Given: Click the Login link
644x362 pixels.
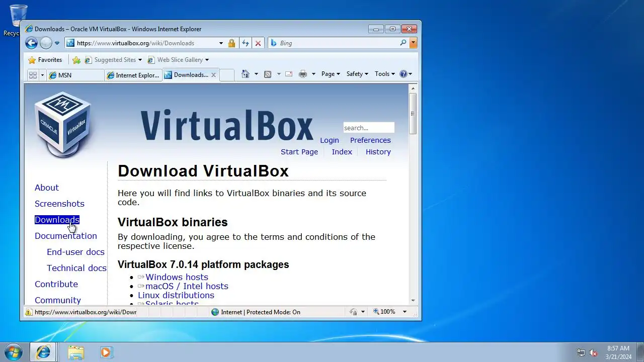Looking at the screenshot, I should coord(330,140).
